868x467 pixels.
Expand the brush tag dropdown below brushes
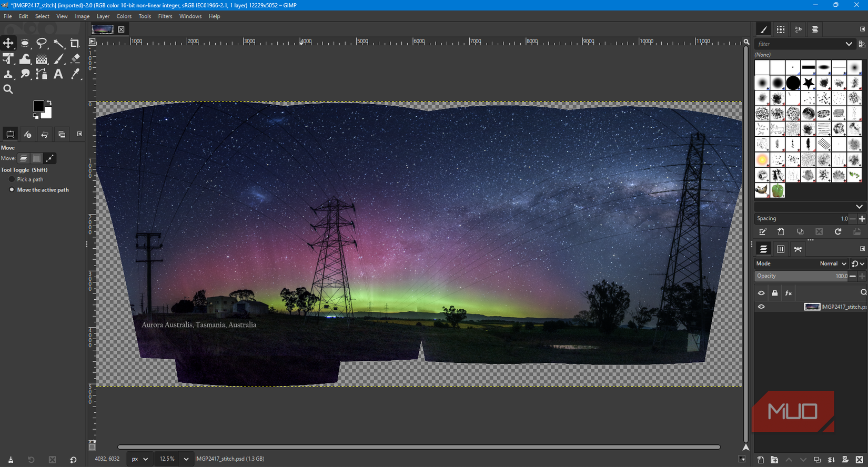[x=859, y=207]
